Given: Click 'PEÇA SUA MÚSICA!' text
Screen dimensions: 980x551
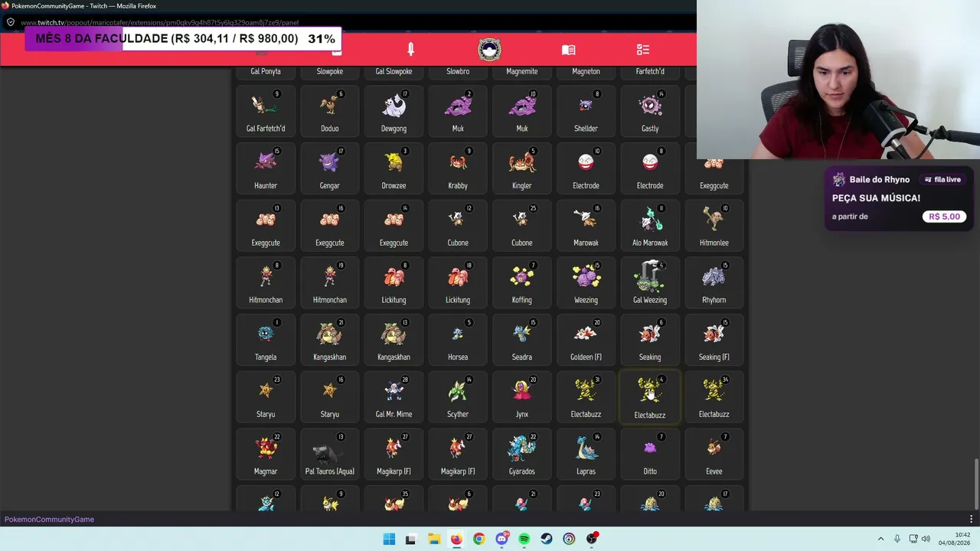Looking at the screenshot, I should [876, 198].
